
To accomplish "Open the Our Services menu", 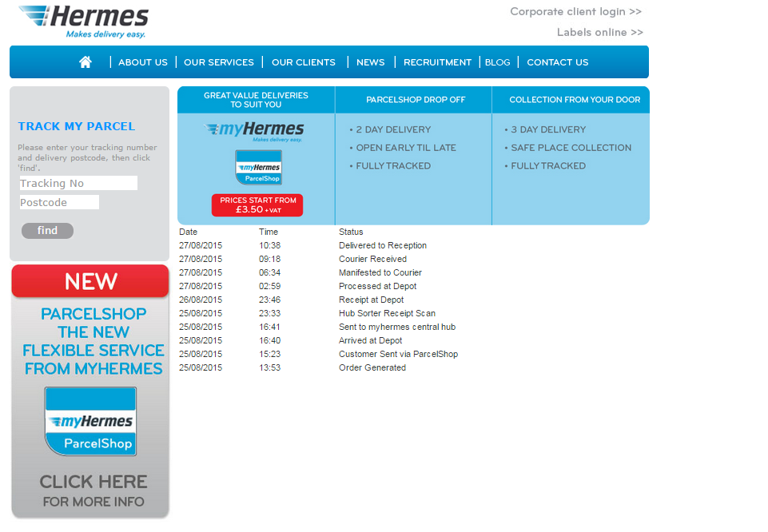I will coord(219,62).
